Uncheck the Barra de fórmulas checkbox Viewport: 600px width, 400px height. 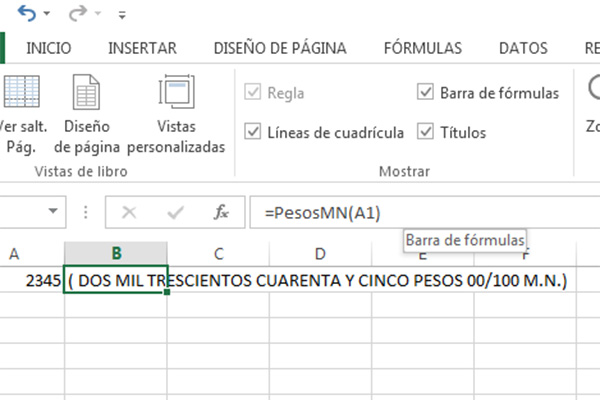pos(425,93)
